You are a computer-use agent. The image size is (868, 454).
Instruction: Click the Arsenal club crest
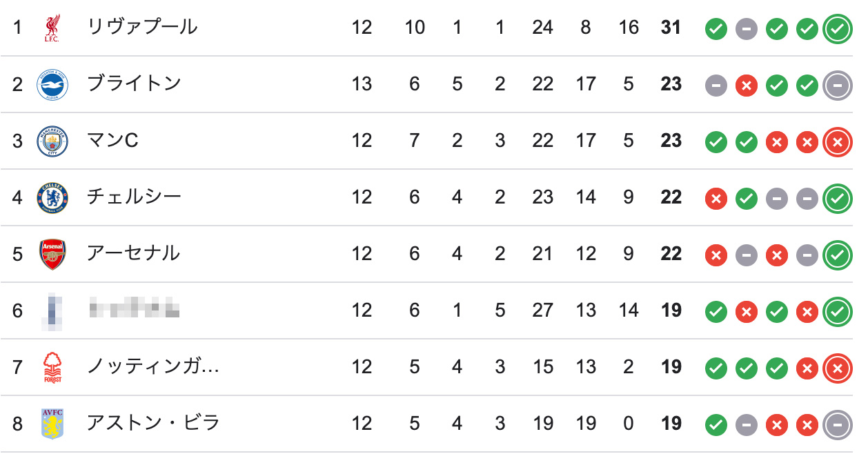point(52,254)
